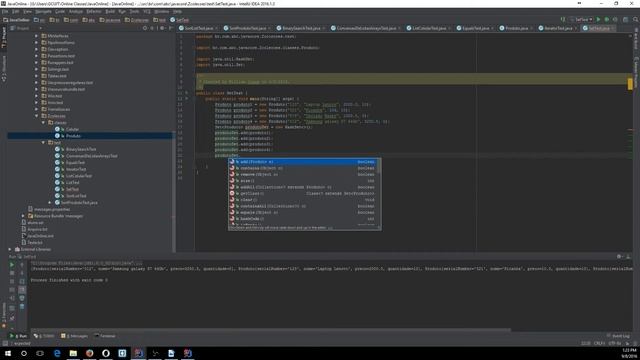Screen dimensions: 640x360
Task: Toggle soft-wrap icon in Run console
Action: click(x=22, y=282)
